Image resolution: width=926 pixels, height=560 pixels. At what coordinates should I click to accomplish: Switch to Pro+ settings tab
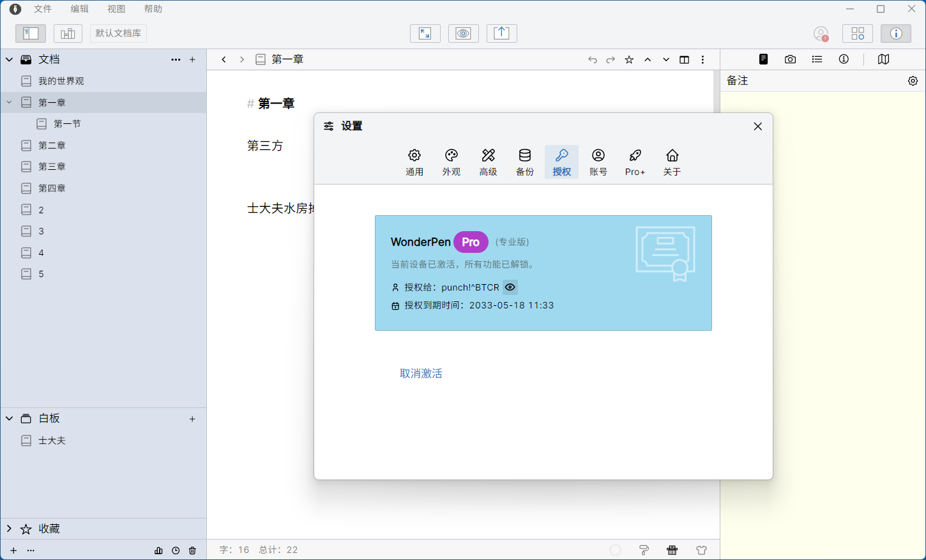point(635,162)
